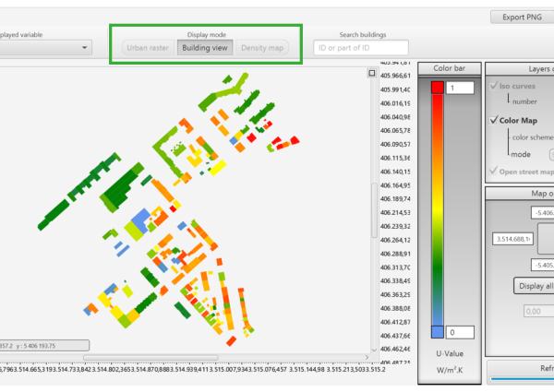
Task: Click the Display all button
Action: (534, 286)
